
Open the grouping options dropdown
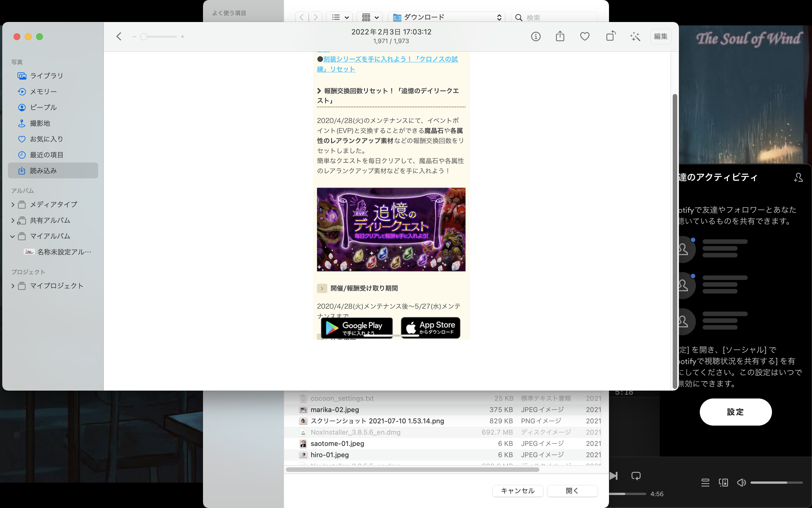point(370,17)
